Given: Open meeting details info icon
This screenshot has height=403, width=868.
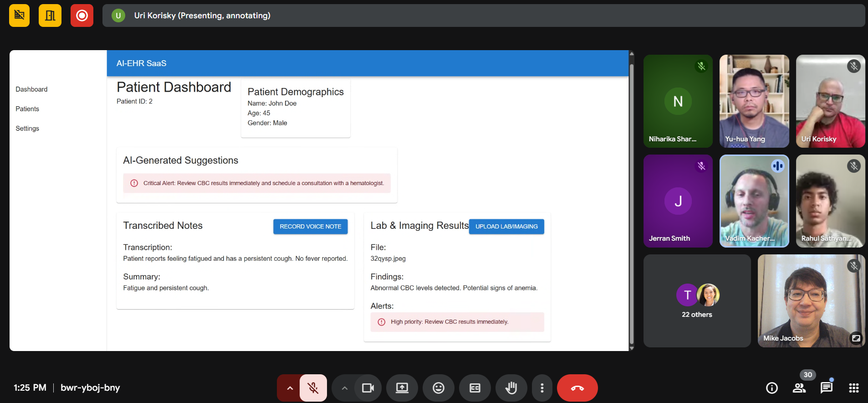Looking at the screenshot, I should [772, 388].
